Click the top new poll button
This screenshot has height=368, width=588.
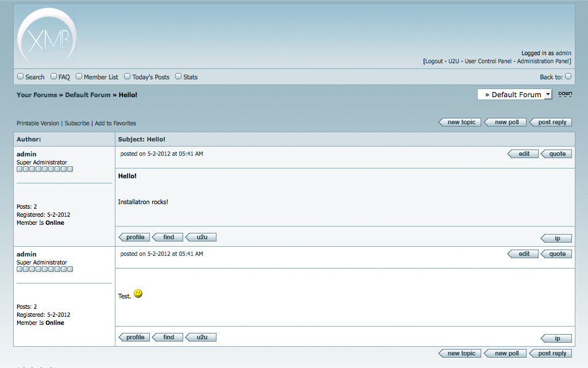pyautogui.click(x=506, y=122)
